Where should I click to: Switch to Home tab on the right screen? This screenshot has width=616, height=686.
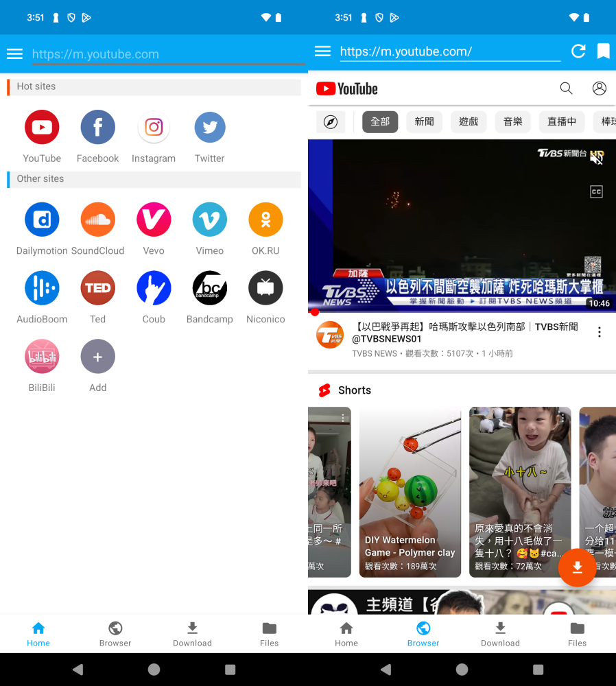346,634
